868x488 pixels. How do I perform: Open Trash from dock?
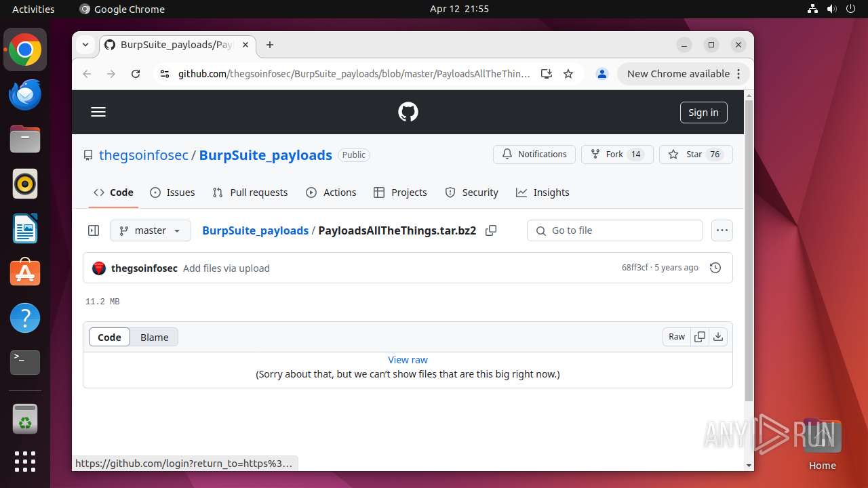tap(25, 420)
